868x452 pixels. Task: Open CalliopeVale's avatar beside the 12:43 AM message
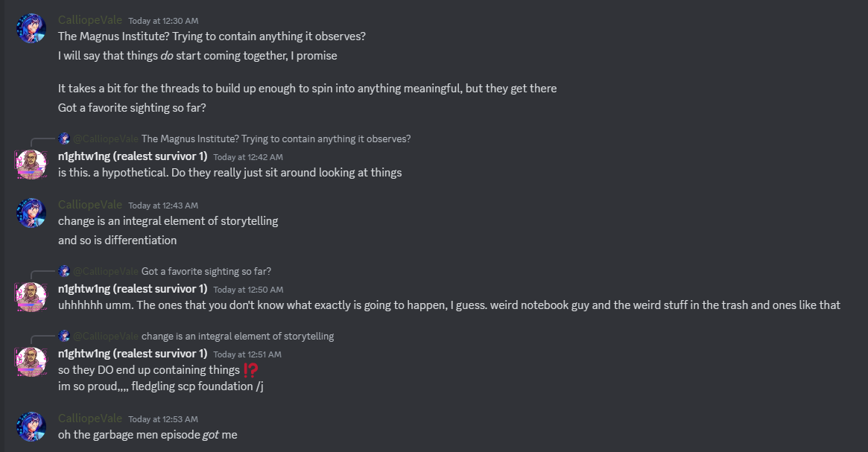31,213
